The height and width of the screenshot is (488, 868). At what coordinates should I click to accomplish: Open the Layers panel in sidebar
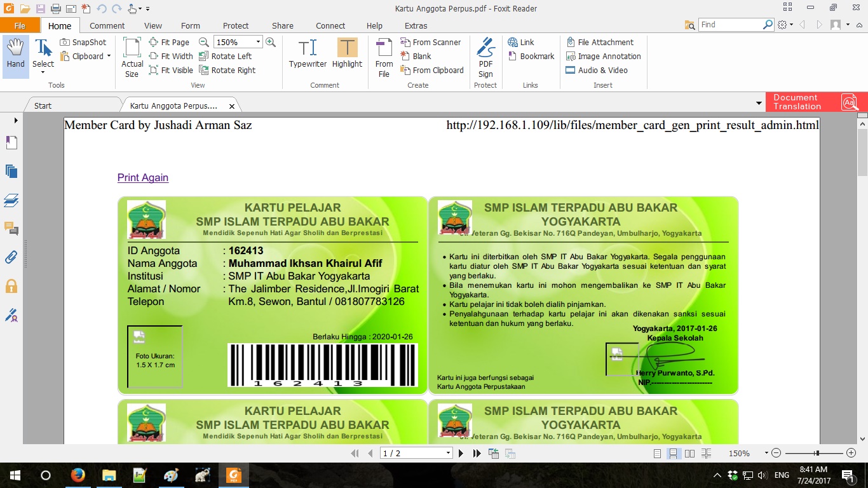tap(11, 201)
